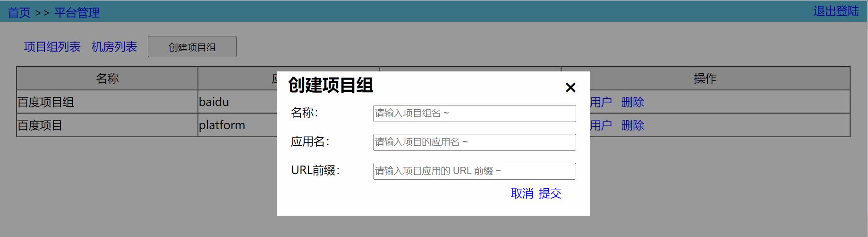Select the baidu application name cell
This screenshot has height=237, width=868.
pos(214,102)
